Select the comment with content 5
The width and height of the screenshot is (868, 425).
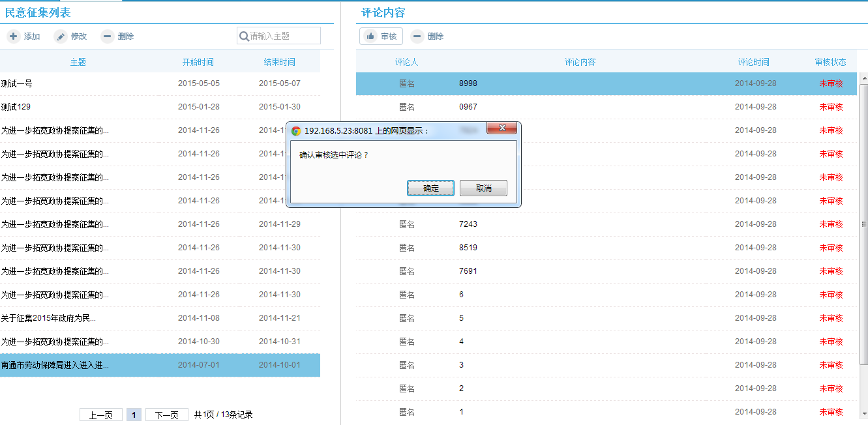click(606, 318)
